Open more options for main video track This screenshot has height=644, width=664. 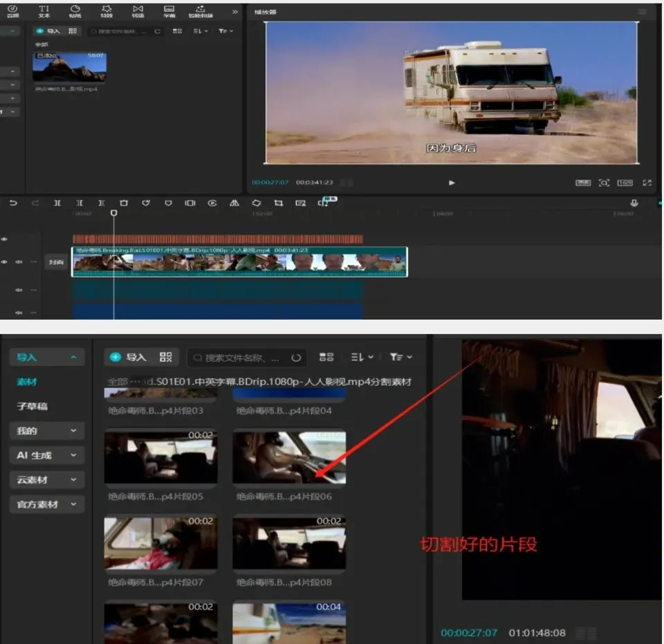(33, 261)
